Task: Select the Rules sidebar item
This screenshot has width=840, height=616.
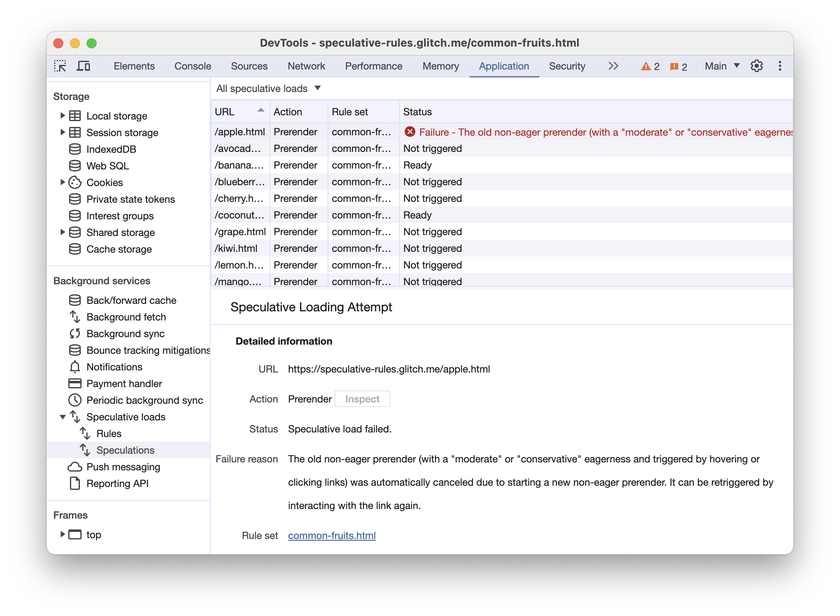Action: (111, 433)
